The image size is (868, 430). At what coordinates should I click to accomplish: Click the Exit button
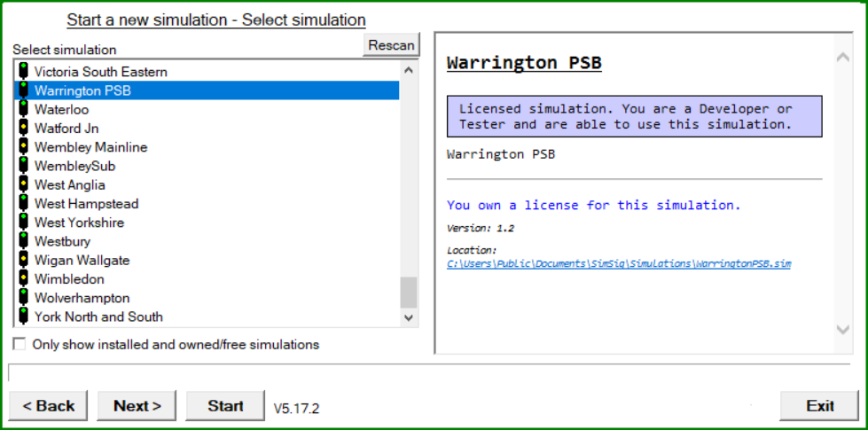(819, 406)
